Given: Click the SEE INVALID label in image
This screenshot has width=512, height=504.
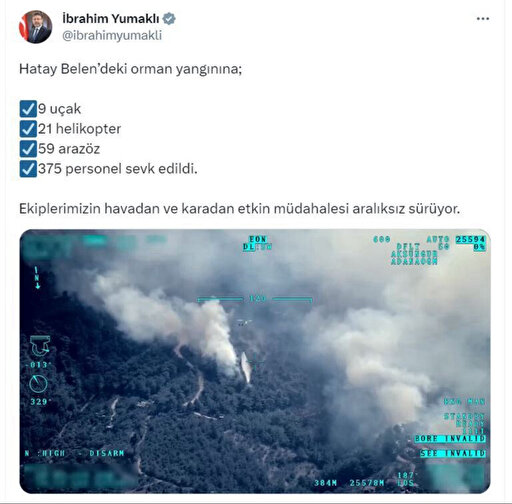Looking at the screenshot, I should point(453,453).
